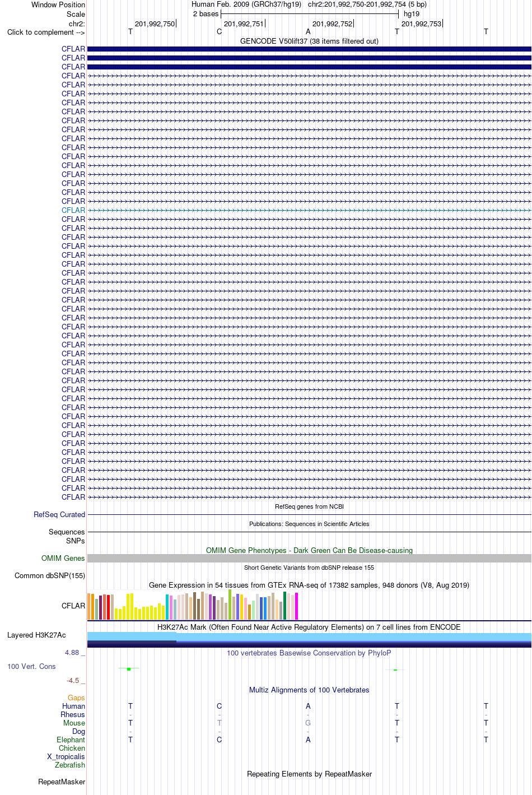
Task: Click the 'Sequences' track label
Action: coord(67,532)
